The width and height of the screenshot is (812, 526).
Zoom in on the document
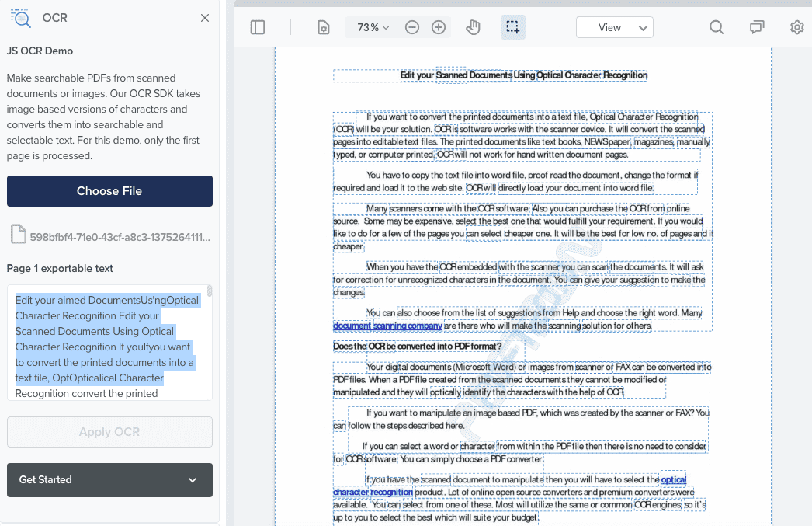point(439,26)
